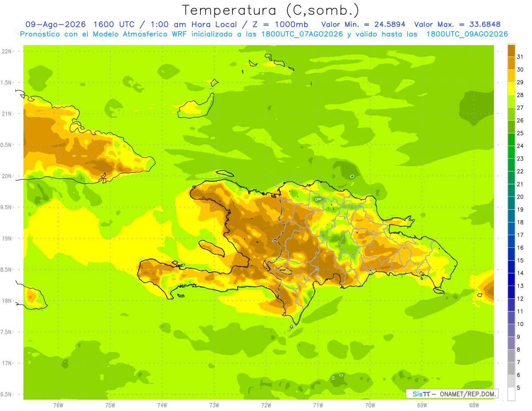Click the '76W' longitude axis label

click(58, 405)
